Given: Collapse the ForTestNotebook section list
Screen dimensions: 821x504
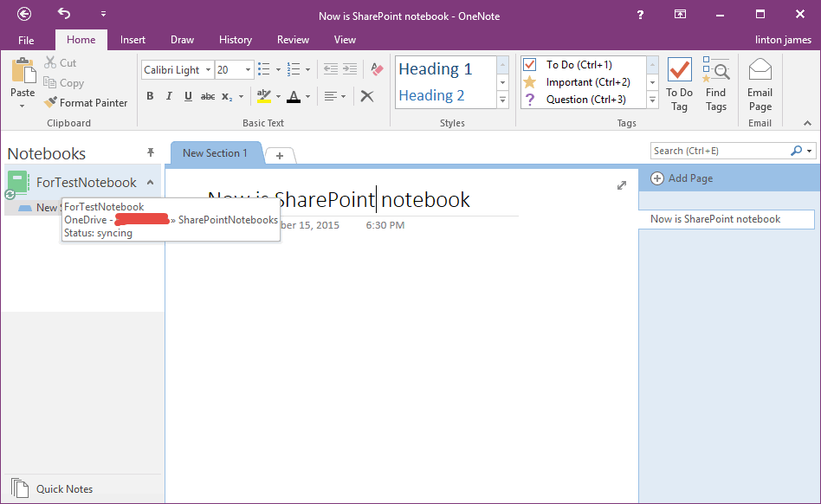Looking at the screenshot, I should 151,182.
